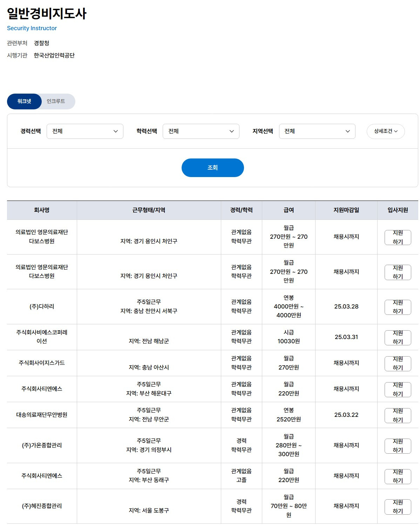
Task: Click the 25.03.28 deadline cell
Action: point(346,306)
